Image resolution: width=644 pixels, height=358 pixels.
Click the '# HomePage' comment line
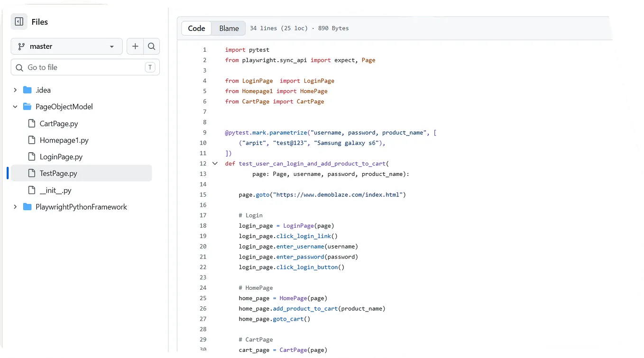(256, 288)
